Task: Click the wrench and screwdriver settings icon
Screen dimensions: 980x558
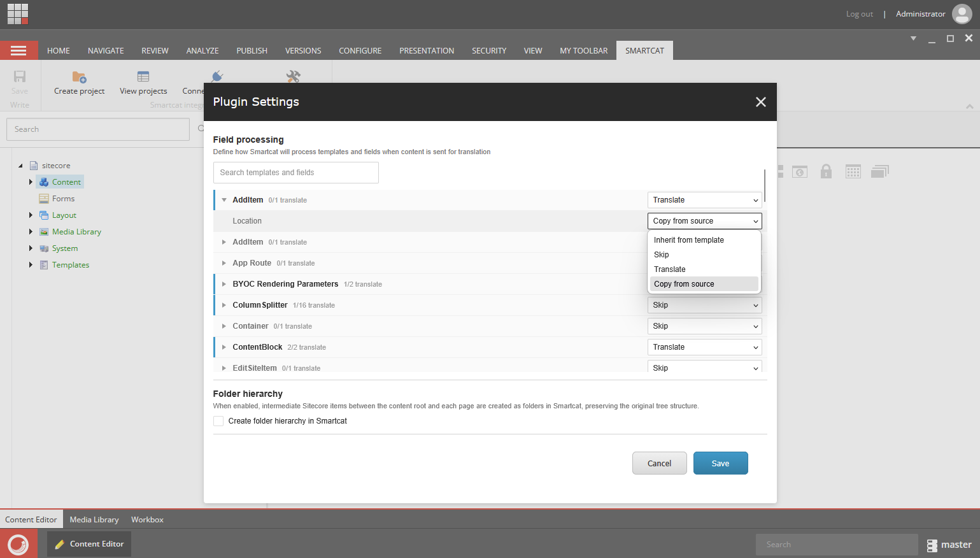Action: pyautogui.click(x=293, y=76)
